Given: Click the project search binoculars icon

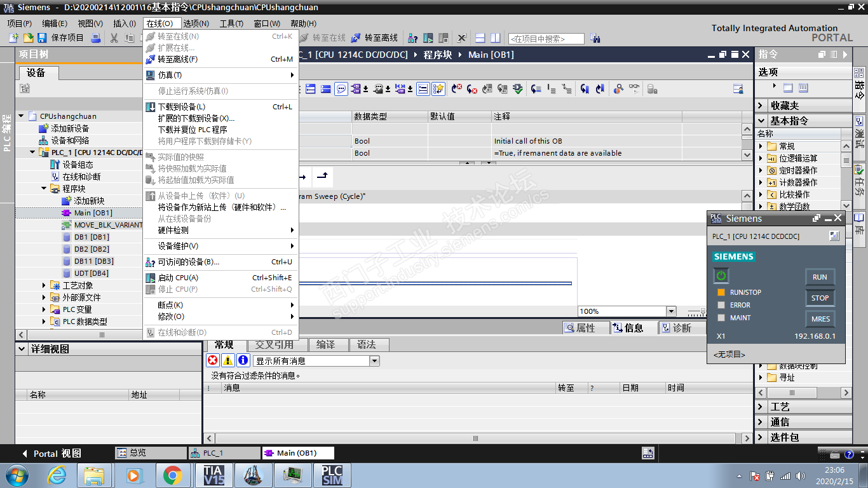Looking at the screenshot, I should (595, 38).
